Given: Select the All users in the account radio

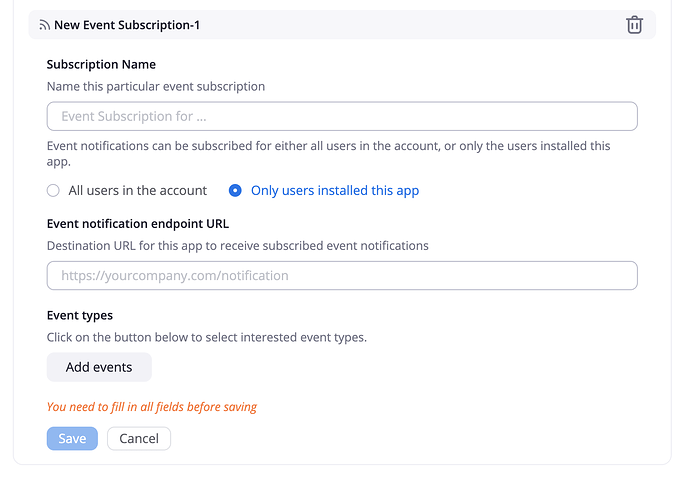Looking at the screenshot, I should [53, 190].
